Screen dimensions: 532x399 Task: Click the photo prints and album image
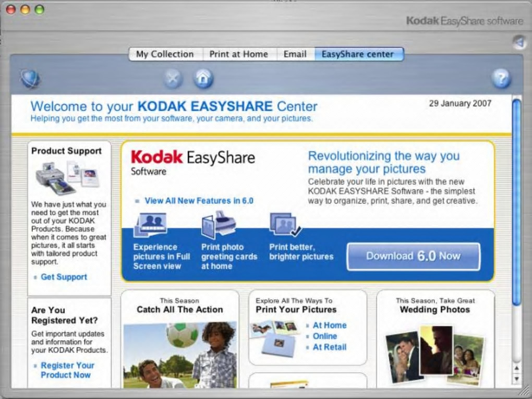point(275,338)
